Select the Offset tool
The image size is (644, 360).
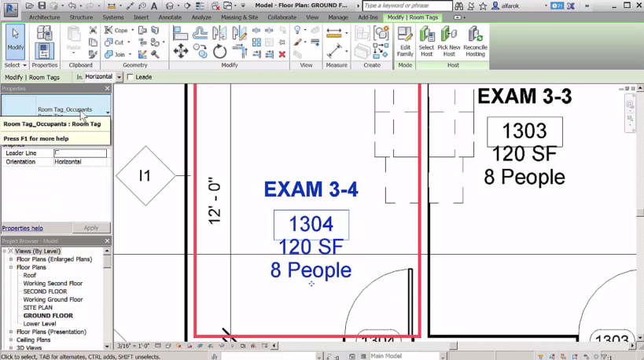tap(200, 33)
